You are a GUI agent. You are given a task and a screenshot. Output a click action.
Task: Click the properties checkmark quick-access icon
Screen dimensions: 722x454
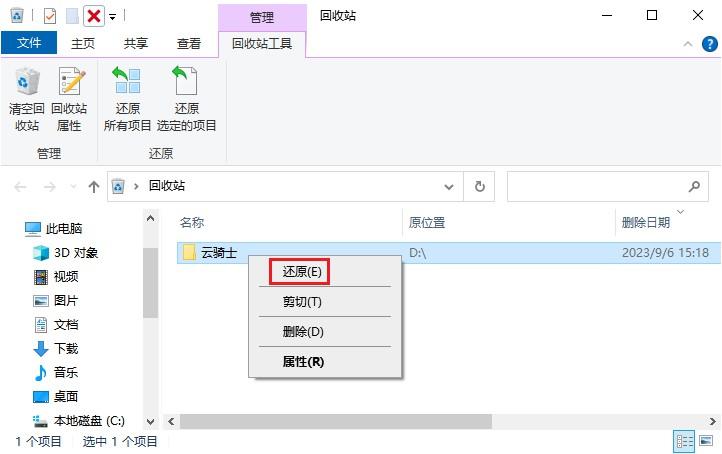(x=50, y=17)
